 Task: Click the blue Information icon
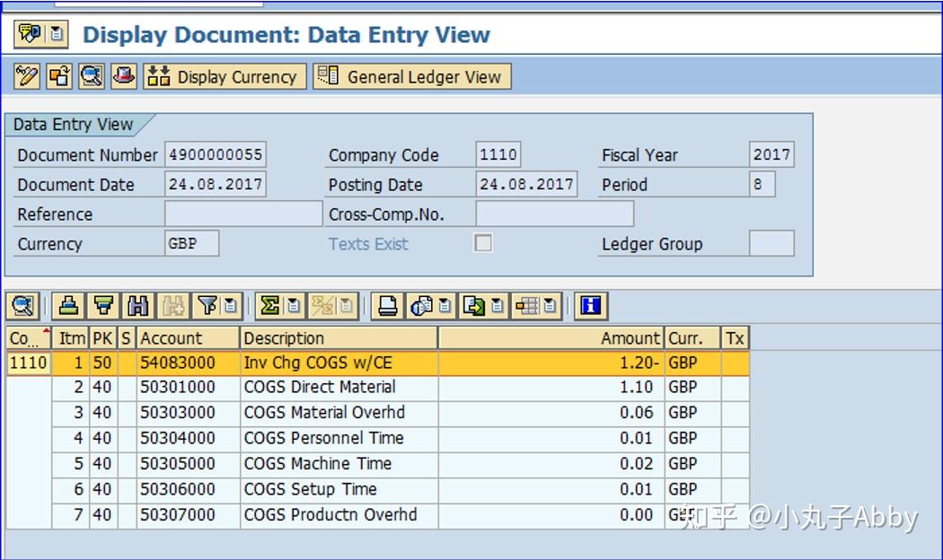(x=590, y=306)
